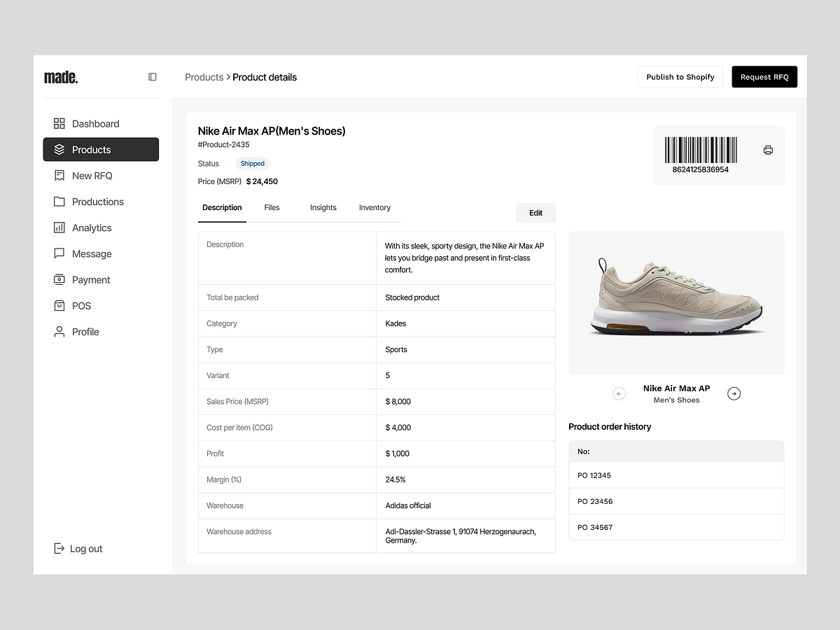Click the made. logo

coord(61,77)
